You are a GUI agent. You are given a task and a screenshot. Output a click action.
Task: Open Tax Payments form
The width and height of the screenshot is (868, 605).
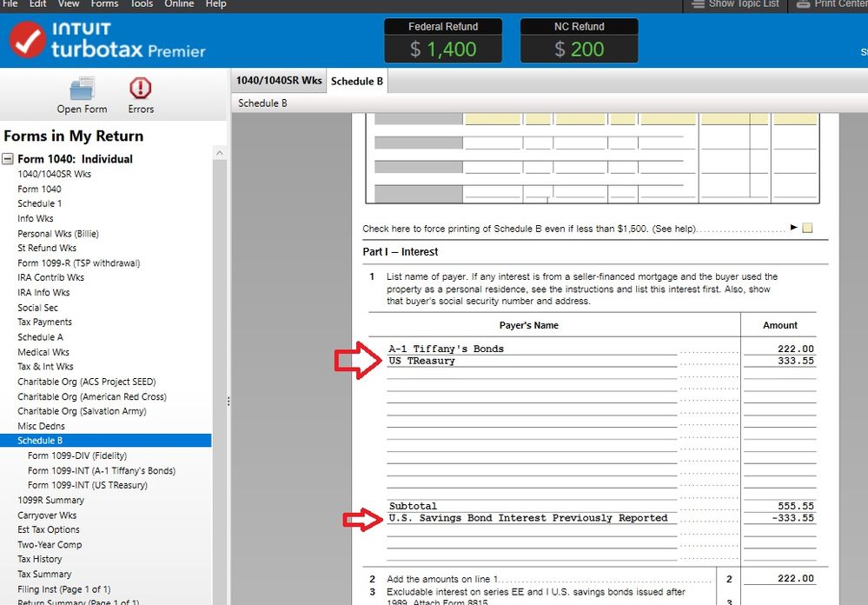click(45, 322)
